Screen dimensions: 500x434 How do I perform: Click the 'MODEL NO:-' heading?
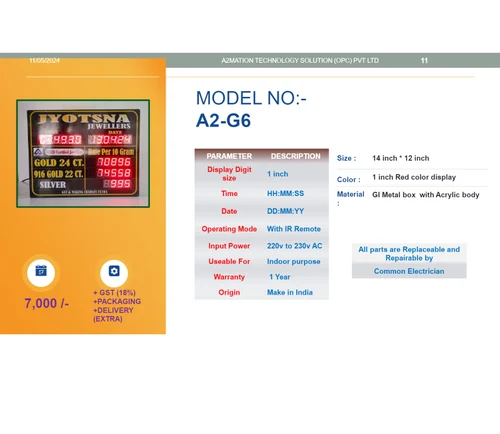click(x=251, y=98)
